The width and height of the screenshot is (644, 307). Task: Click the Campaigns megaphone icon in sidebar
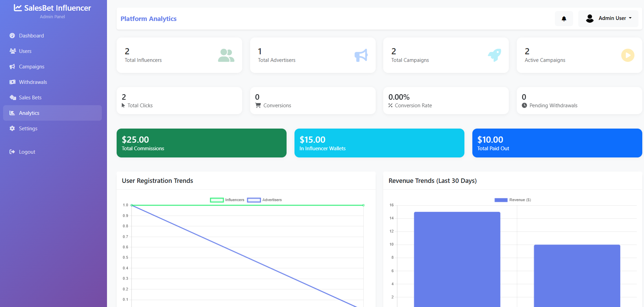click(x=12, y=67)
